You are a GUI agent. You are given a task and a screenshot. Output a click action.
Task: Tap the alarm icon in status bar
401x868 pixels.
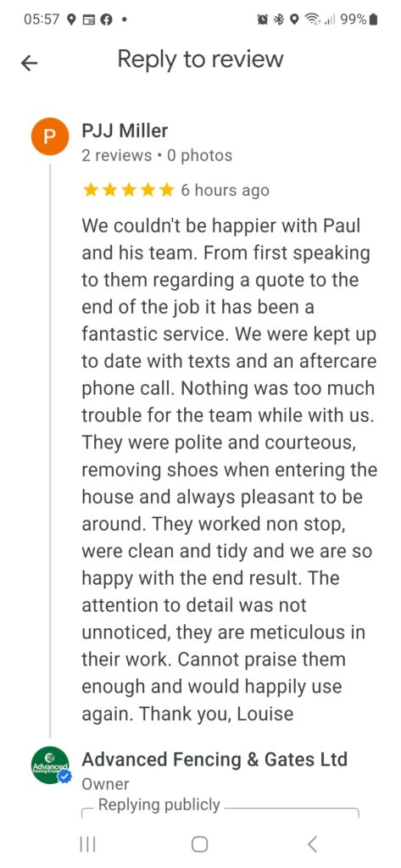click(263, 19)
